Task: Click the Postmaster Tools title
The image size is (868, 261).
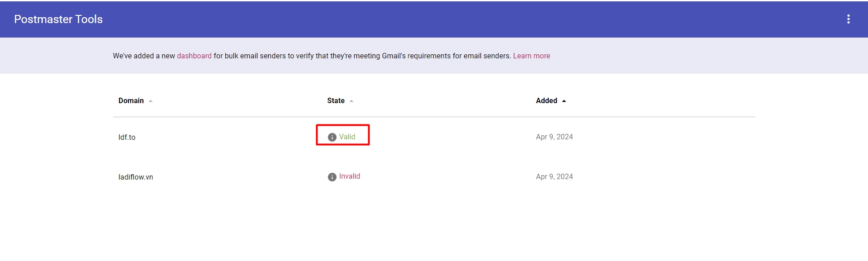Action: click(x=58, y=19)
